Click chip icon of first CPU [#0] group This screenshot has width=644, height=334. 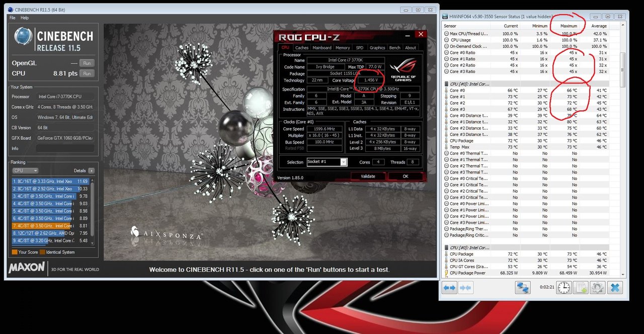click(x=446, y=84)
